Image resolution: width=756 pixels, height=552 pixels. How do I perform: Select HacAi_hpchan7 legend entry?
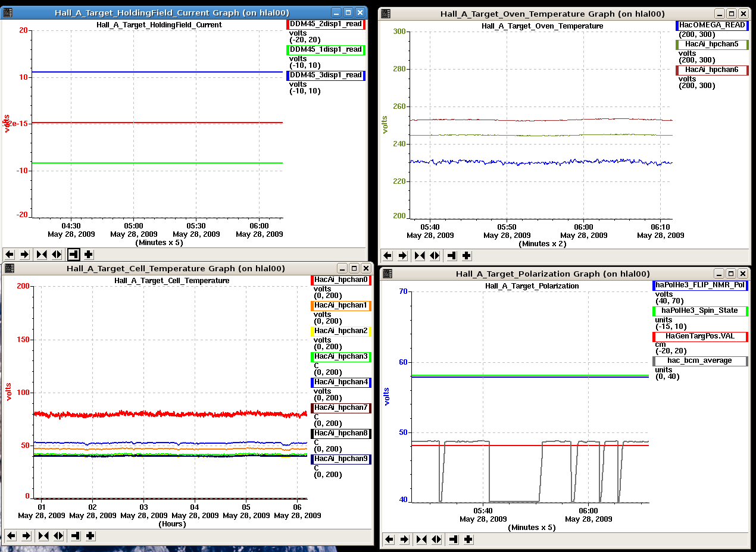[x=341, y=407]
